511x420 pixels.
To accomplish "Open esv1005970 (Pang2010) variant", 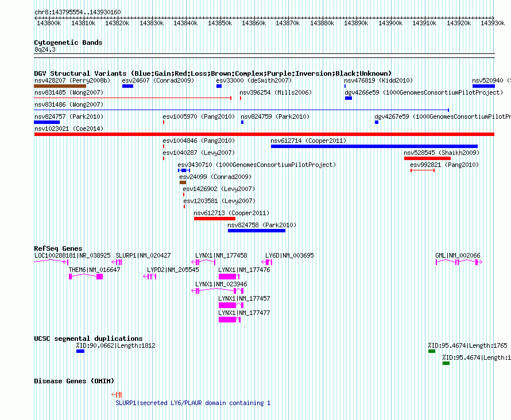I will (x=199, y=116).
